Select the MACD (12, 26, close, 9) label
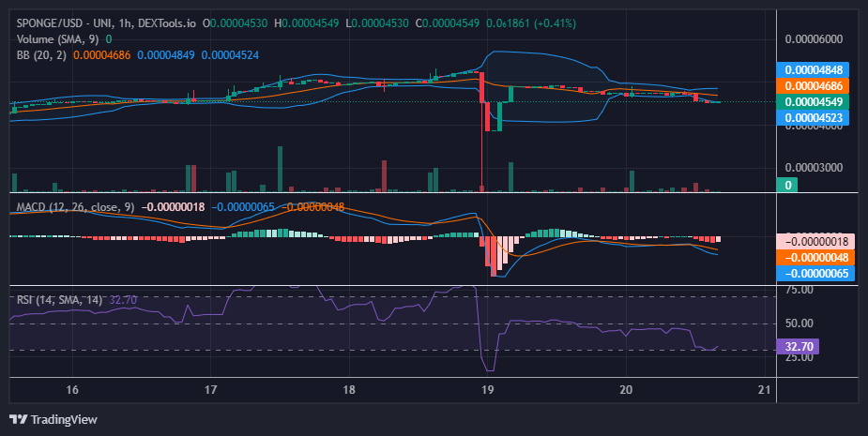The height and width of the screenshot is (436, 868). click(x=75, y=207)
